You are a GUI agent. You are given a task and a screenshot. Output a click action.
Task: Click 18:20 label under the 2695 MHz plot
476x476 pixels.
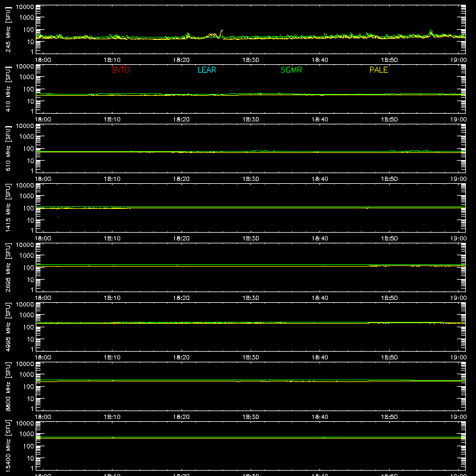181,298
